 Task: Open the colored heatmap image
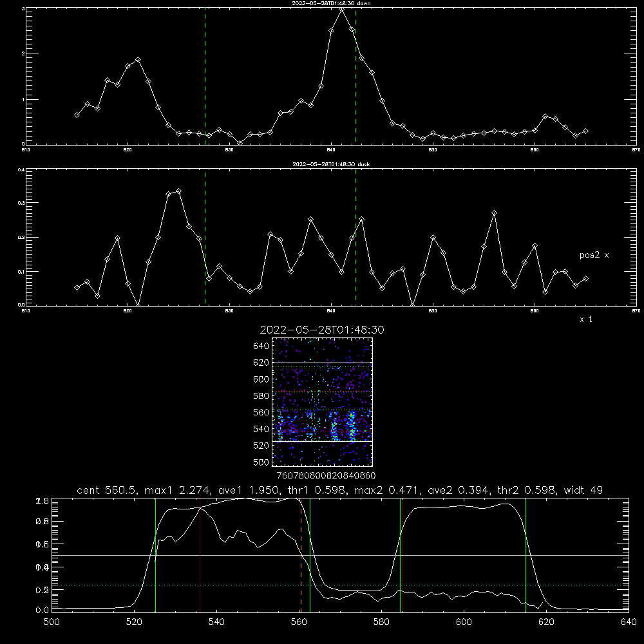pos(322,402)
